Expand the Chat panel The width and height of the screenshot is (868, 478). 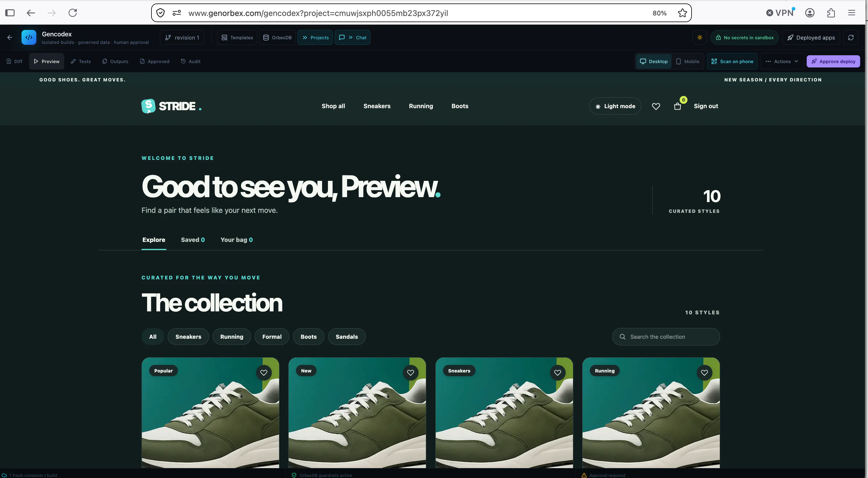click(352, 38)
